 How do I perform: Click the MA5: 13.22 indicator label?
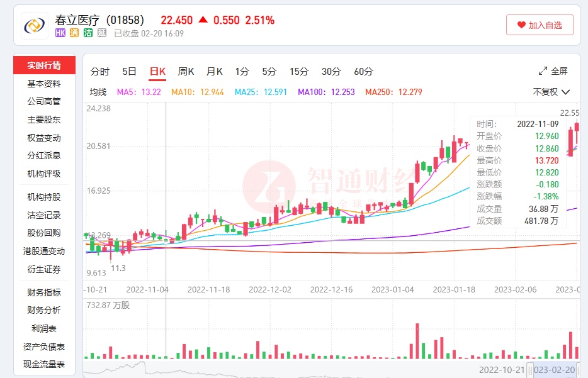(139, 92)
